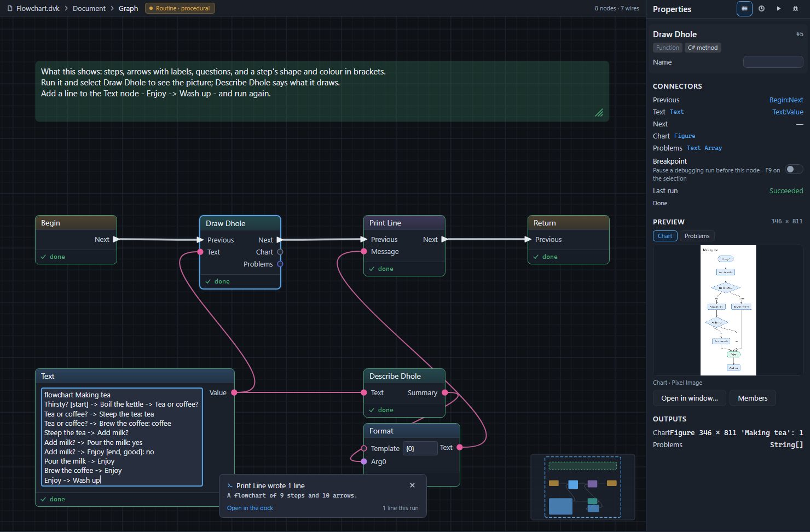Click the Format node Text output port
The height and width of the screenshot is (532, 810).
[460, 447]
